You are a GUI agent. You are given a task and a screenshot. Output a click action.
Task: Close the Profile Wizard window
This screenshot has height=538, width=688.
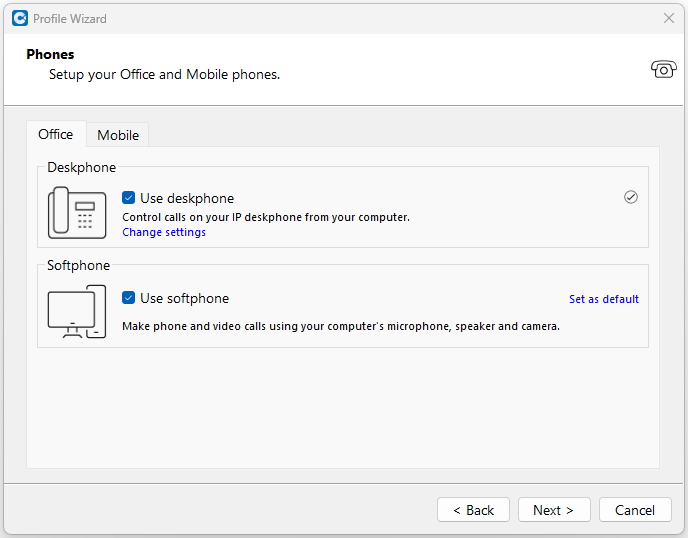(669, 18)
